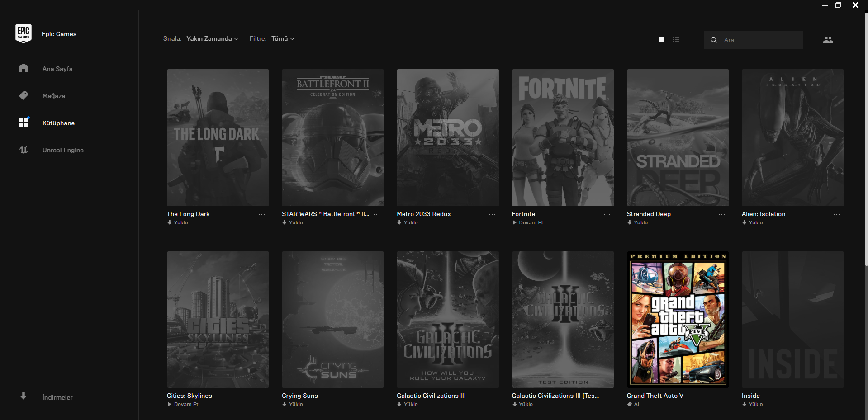Go to Kütüphane in sidebar
The height and width of the screenshot is (420, 868).
click(58, 123)
